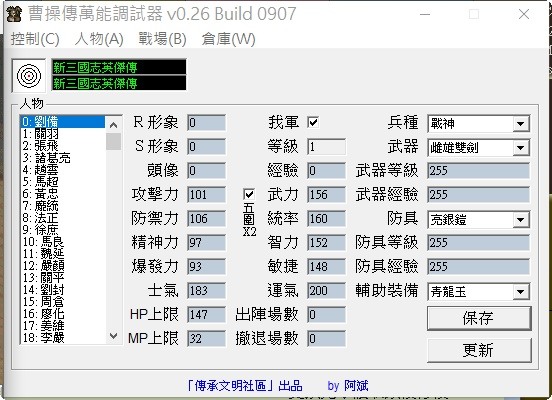Click the by 阿斌 author link
Screen dimensions: 552x400
pos(348,386)
